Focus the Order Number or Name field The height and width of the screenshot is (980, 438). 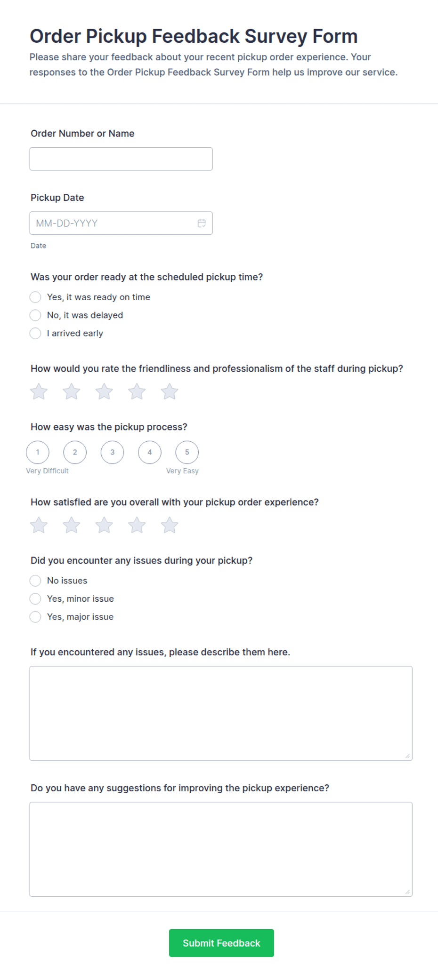click(x=121, y=159)
